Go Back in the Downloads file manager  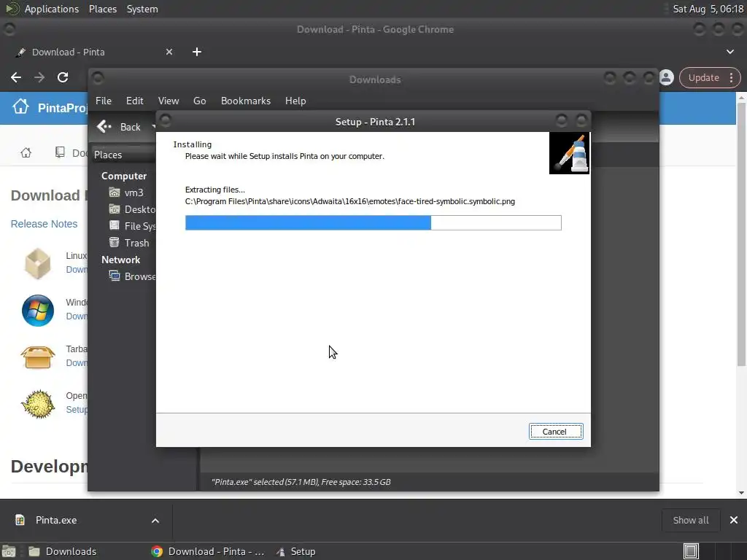point(119,127)
